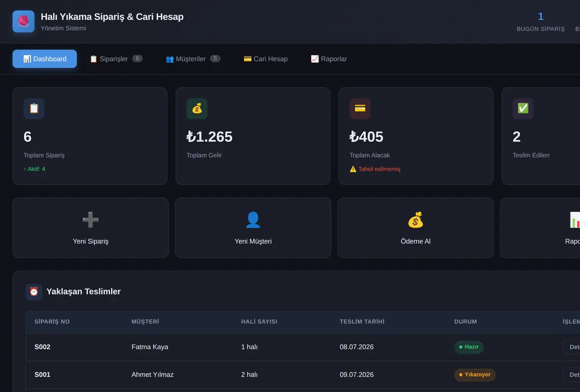Click order number S002
Viewport: 580px width, 392px height.
[x=43, y=347]
